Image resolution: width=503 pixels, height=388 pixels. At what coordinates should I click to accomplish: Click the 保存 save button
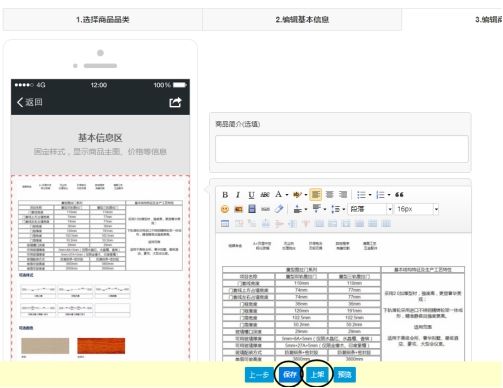click(x=289, y=375)
